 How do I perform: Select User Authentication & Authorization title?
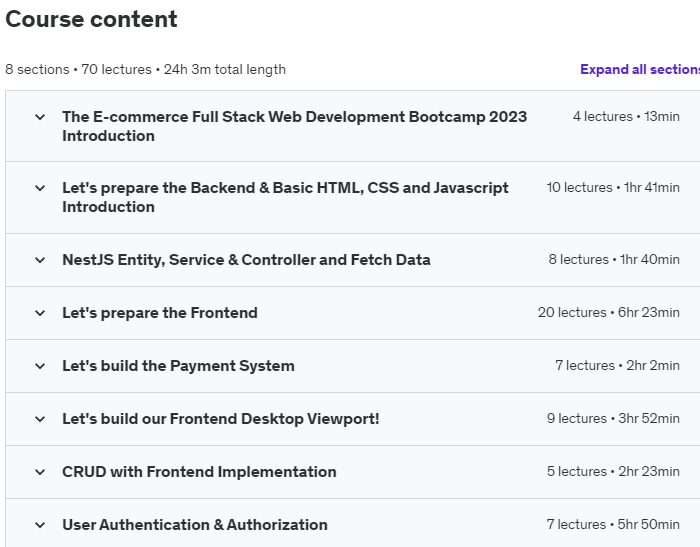195,525
